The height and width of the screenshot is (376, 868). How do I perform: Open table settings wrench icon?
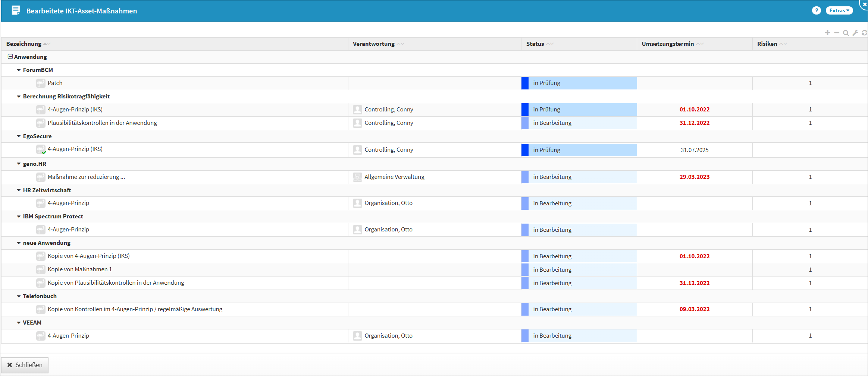click(855, 33)
